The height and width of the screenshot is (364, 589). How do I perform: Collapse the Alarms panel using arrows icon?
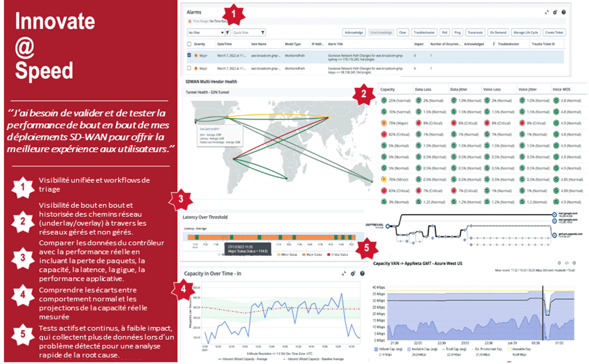pos(547,12)
